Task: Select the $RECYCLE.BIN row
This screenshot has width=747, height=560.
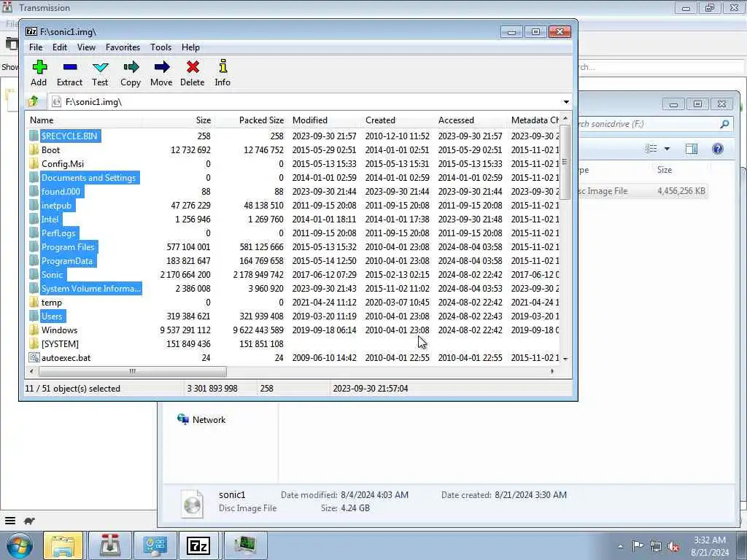Action: [293, 136]
